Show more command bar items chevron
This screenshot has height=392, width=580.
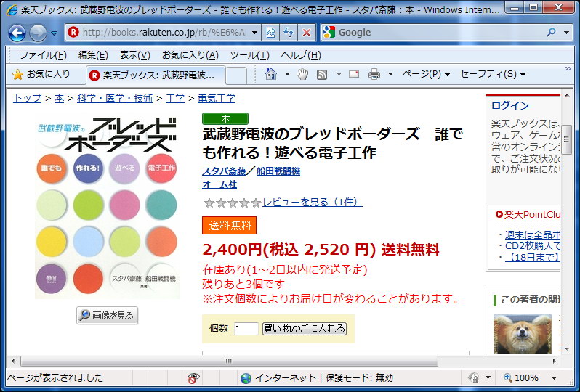tap(568, 69)
